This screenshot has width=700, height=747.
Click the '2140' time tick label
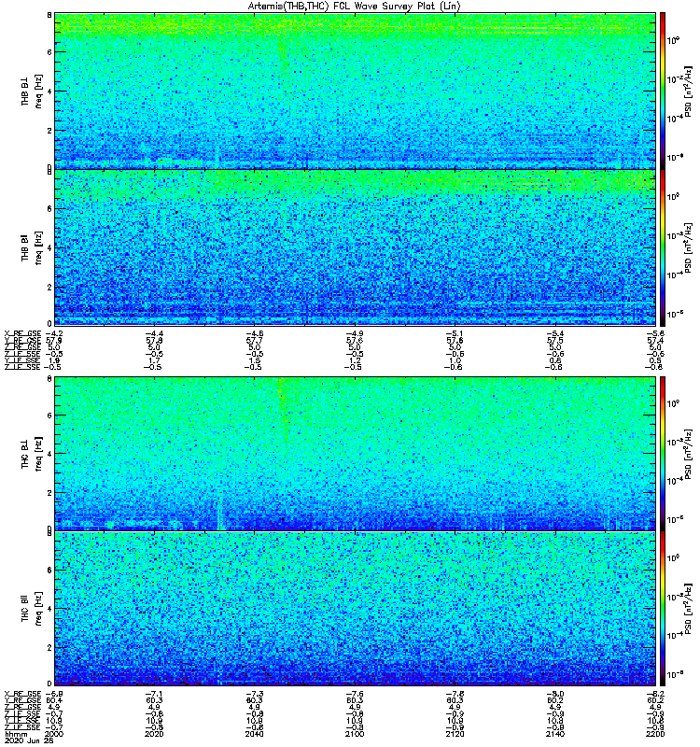click(x=555, y=734)
